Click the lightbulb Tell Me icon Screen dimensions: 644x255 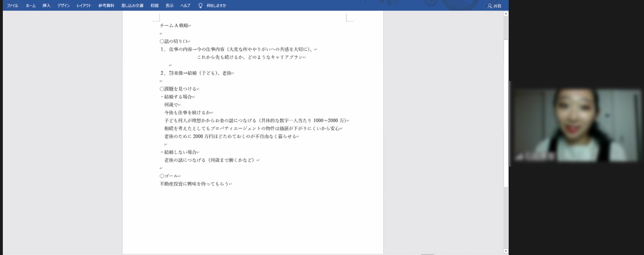click(x=200, y=5)
